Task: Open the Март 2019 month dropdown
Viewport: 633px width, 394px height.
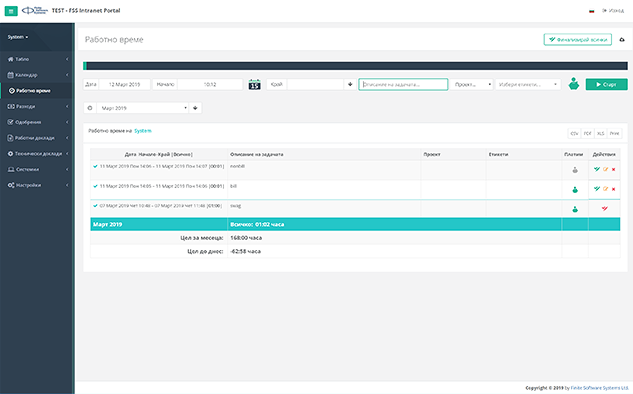Action: (142, 108)
